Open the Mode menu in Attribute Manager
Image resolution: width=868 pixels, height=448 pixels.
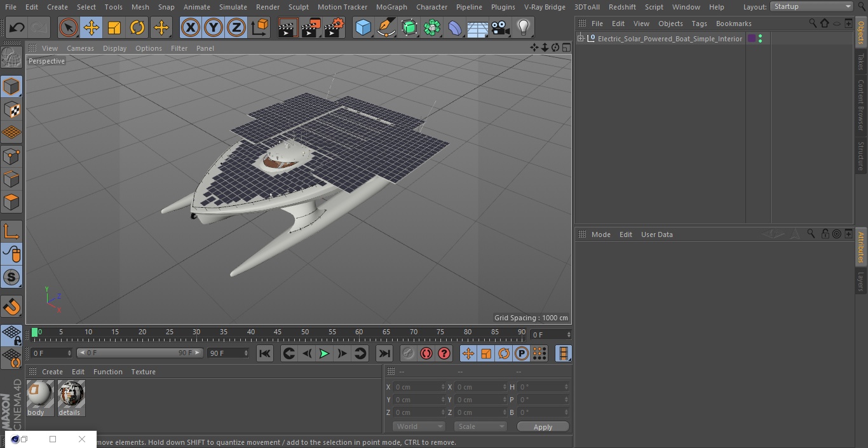[600, 234]
